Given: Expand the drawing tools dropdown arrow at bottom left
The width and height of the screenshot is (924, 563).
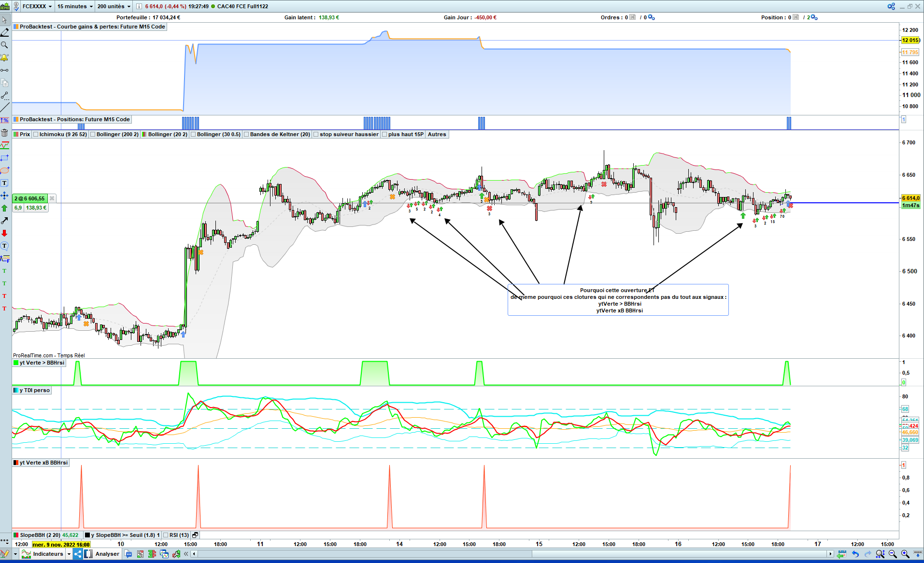Looking at the screenshot, I should point(15,554).
